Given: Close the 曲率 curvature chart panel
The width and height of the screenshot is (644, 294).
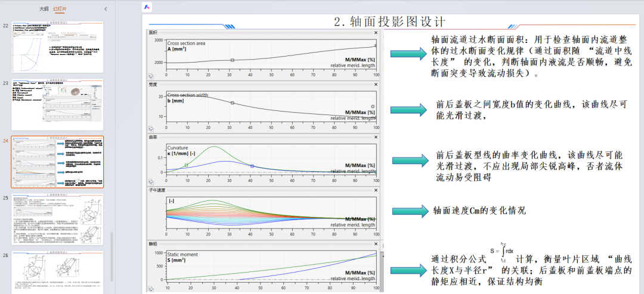Looking at the screenshot, I should 376,137.
